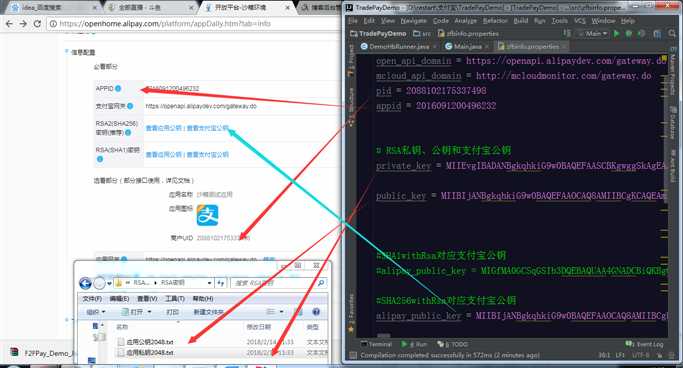Screen dimensions: 683x368
Task: Open the 编辑(E) menu in Explorer
Action: [119, 299]
